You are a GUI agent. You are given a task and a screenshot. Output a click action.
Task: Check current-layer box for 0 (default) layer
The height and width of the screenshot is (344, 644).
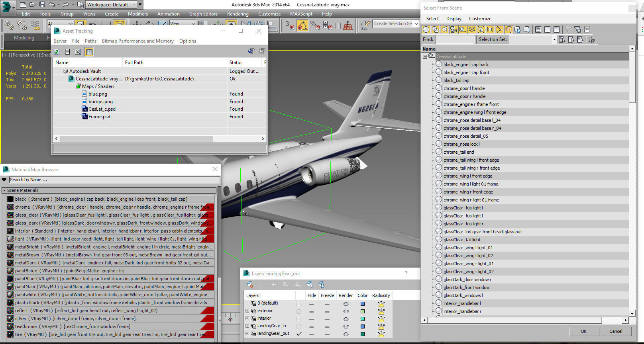298,304
